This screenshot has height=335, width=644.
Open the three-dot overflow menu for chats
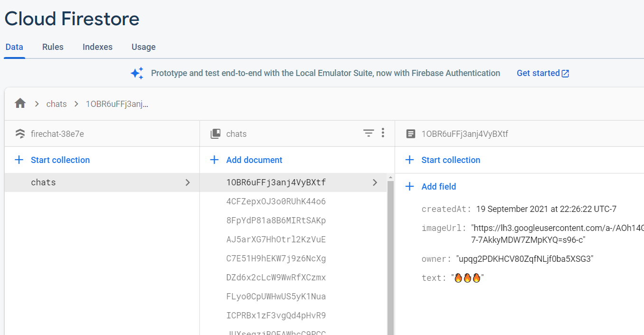click(383, 134)
